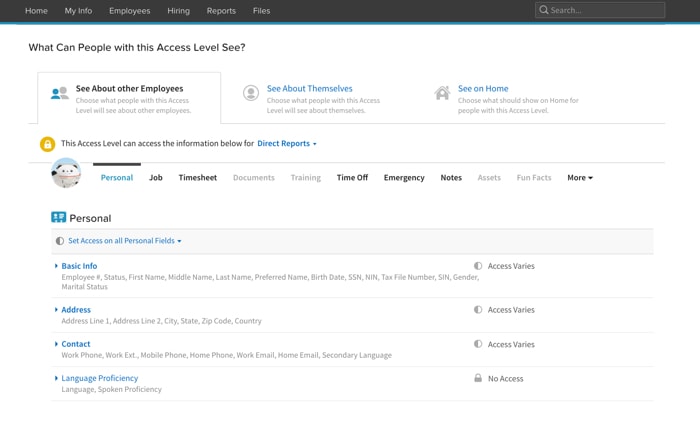The height and width of the screenshot is (425, 700).
Task: Click the Personal section heading text
Action: 90,218
